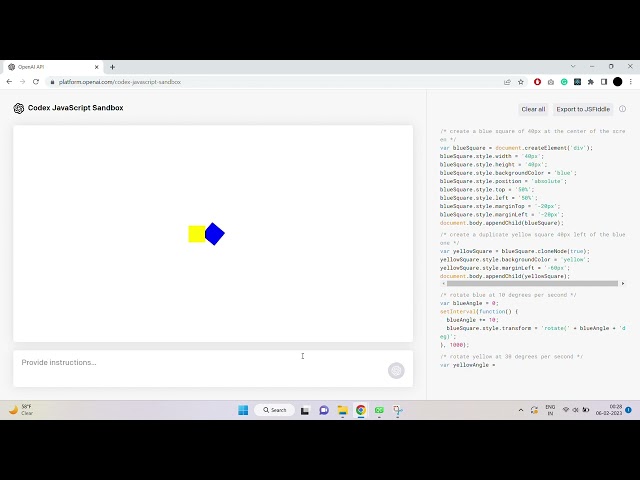Viewport: 640px width, 480px height.
Task: Click the address bar URL
Action: pyautogui.click(x=120, y=82)
